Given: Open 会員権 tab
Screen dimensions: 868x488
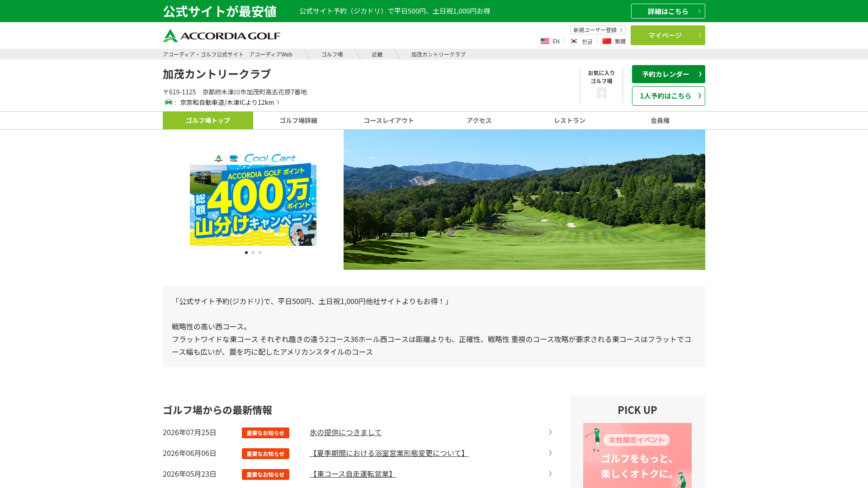Looking at the screenshot, I should [x=660, y=120].
